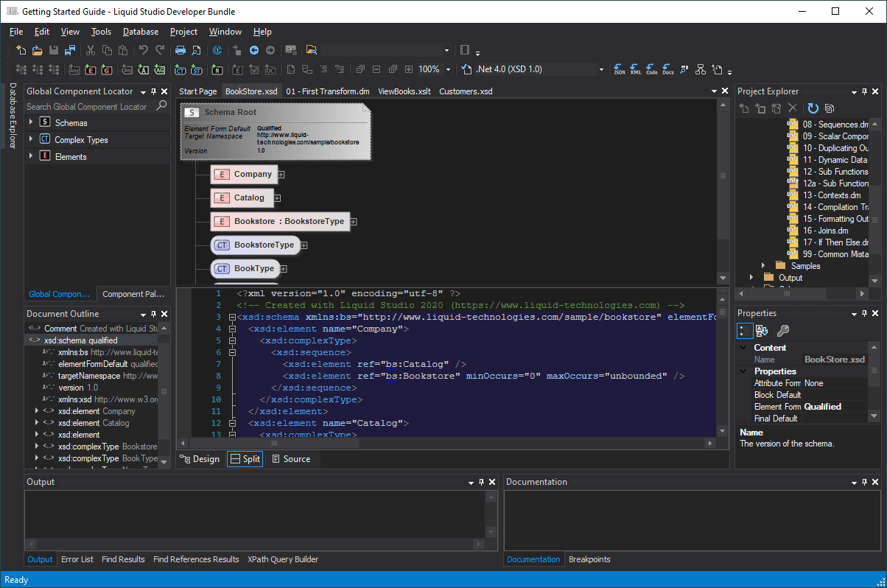
Task: Click the Database Explorer side tab
Action: [x=12, y=116]
